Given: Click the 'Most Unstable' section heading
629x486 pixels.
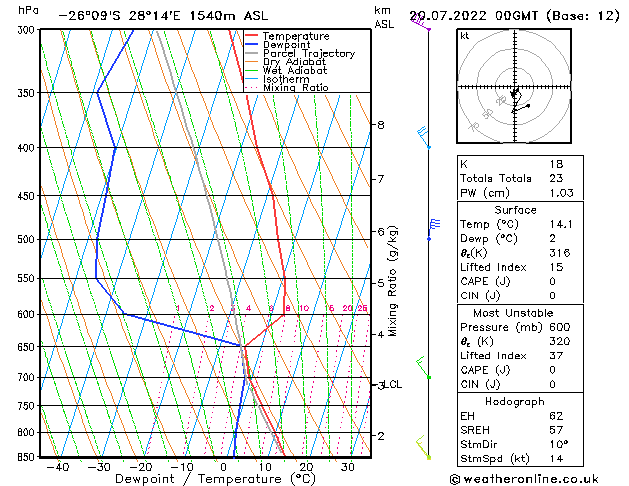Looking at the screenshot, I should (513, 313).
